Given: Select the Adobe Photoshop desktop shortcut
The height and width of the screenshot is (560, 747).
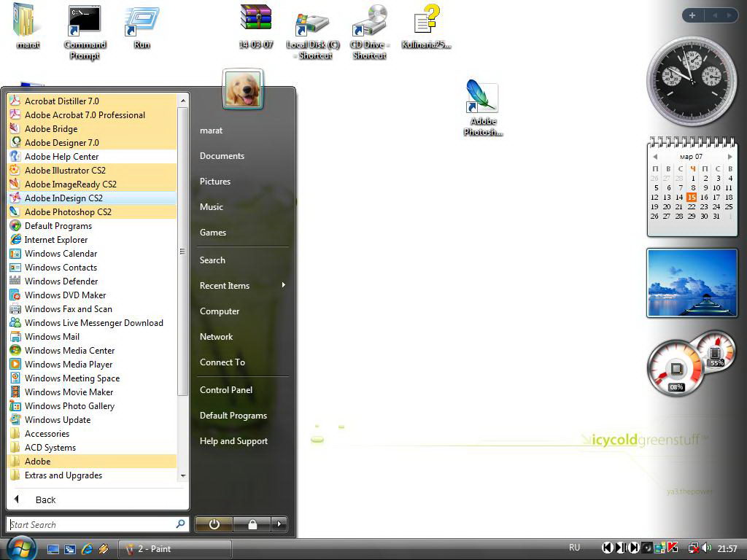Looking at the screenshot, I should click(x=483, y=108).
